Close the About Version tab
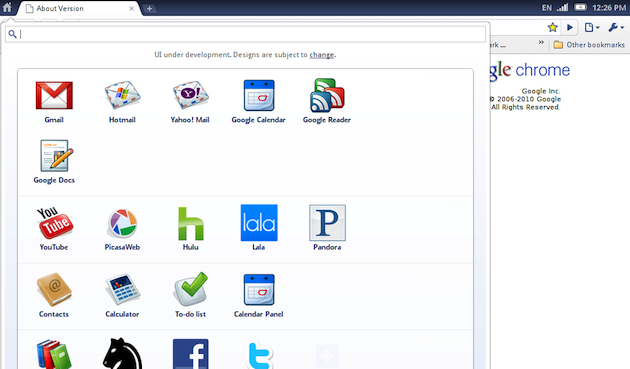The image size is (630, 369). [x=131, y=8]
